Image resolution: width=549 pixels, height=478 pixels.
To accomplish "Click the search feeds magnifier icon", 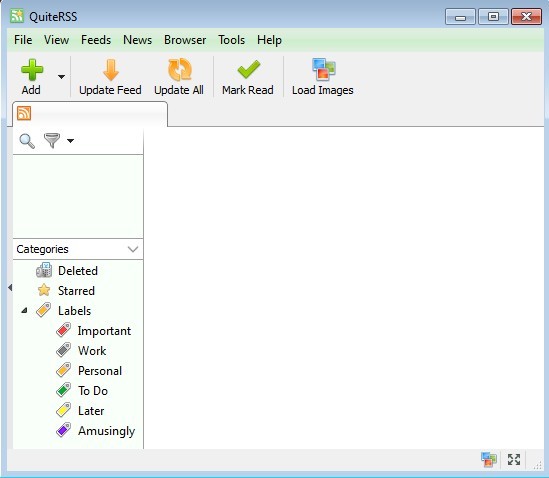I will (x=27, y=141).
